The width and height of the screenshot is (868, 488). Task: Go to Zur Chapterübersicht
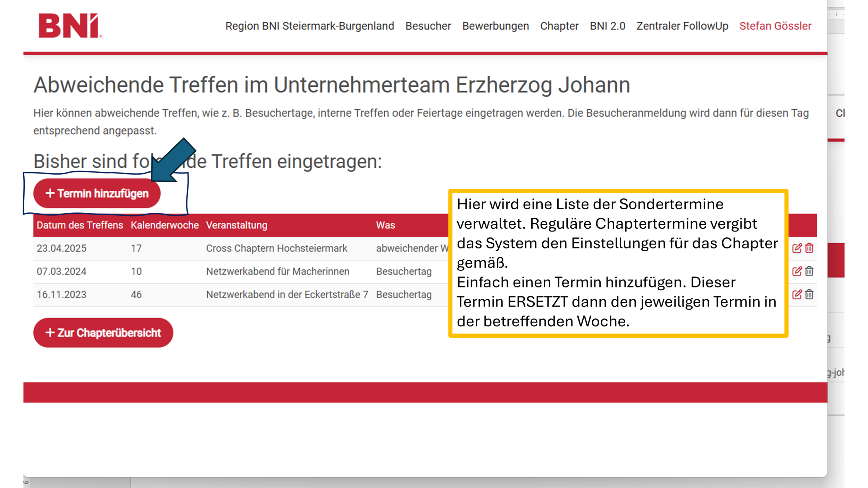click(x=103, y=333)
